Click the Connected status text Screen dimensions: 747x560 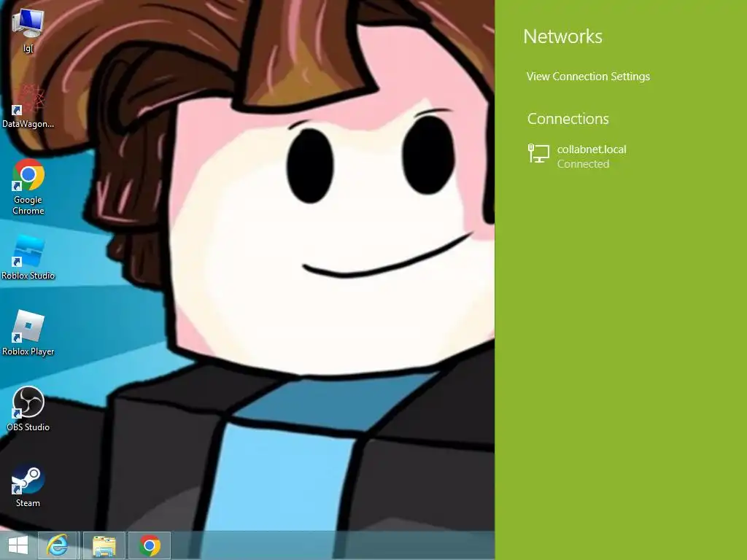point(583,164)
